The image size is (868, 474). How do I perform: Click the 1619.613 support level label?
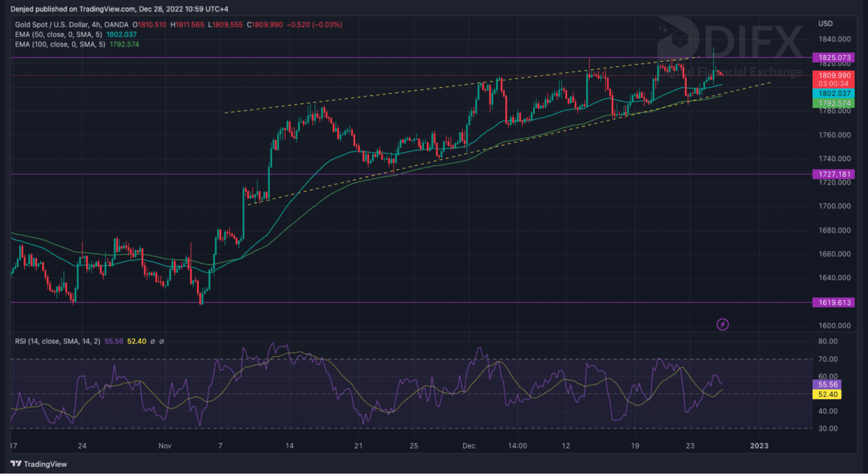(833, 302)
